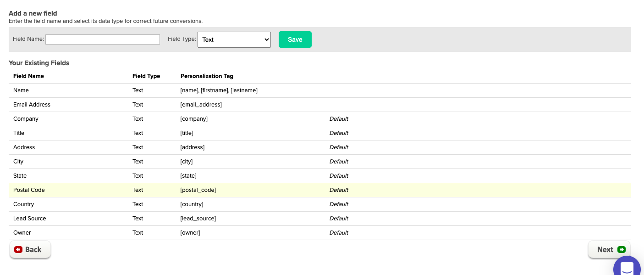Screen dimensions: 644x275
Task: Click the [name], [firstname], [lastname] tag
Action: click(219, 90)
